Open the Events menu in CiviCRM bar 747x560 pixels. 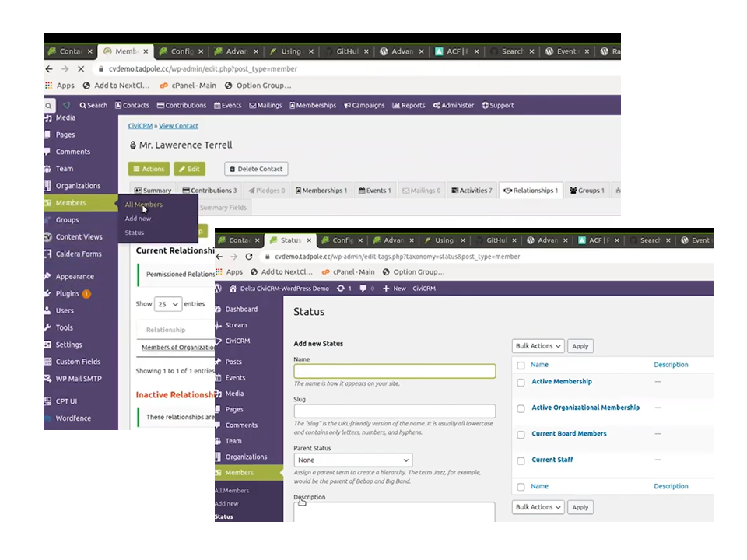228,106
